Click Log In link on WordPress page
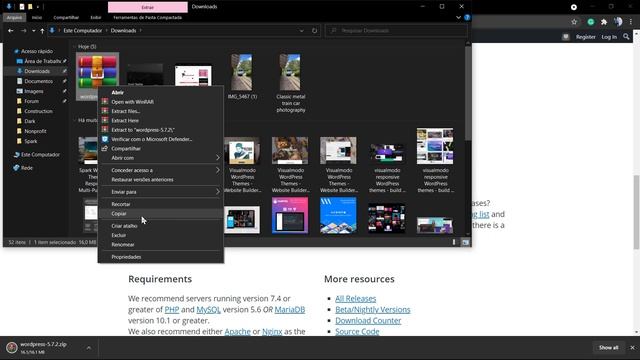 pos(609,37)
